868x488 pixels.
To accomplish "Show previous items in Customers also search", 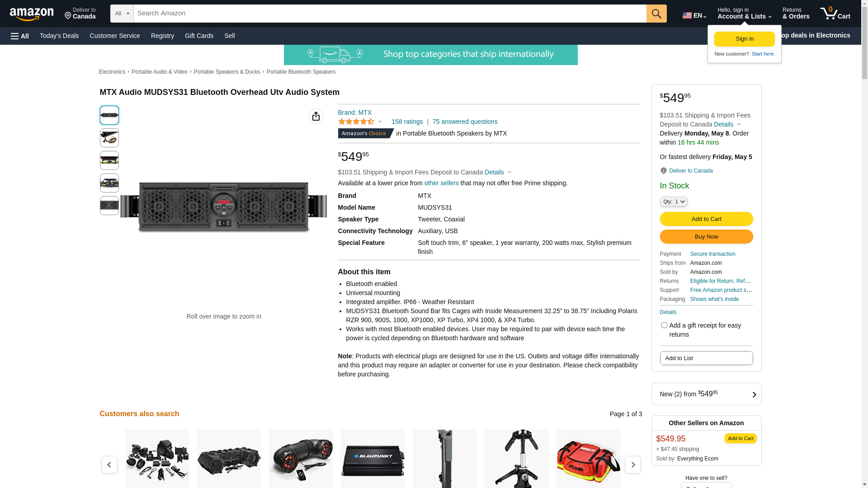I will (109, 465).
